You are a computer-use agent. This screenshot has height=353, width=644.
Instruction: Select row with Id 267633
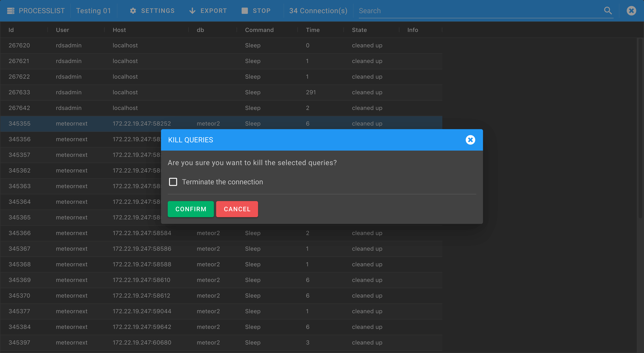221,92
